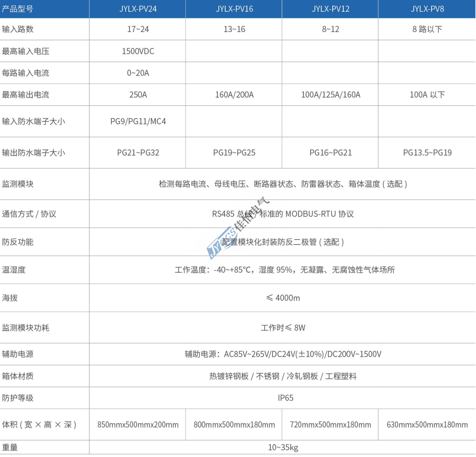The width and height of the screenshot is (476, 457).
Task: Click the row label '海拔'
Action: point(10,298)
